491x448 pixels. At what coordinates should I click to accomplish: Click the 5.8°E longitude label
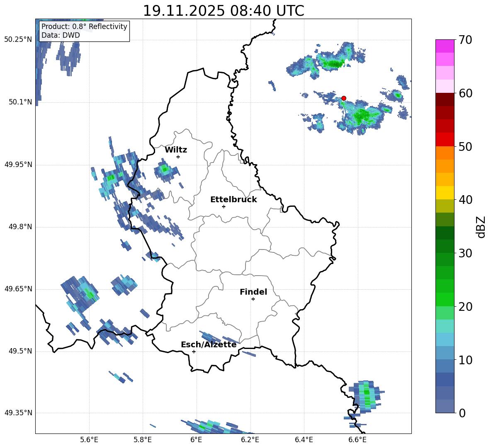coord(143,440)
